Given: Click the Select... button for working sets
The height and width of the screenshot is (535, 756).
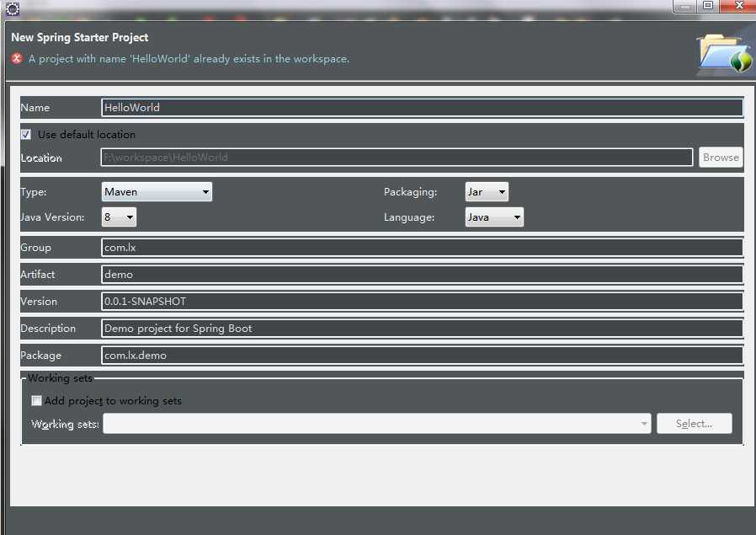Looking at the screenshot, I should point(695,424).
